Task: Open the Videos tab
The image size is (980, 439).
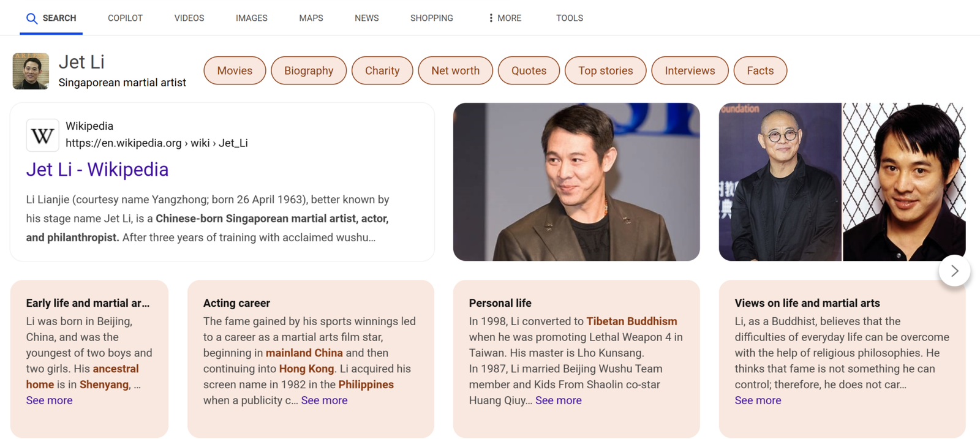Action: click(189, 18)
